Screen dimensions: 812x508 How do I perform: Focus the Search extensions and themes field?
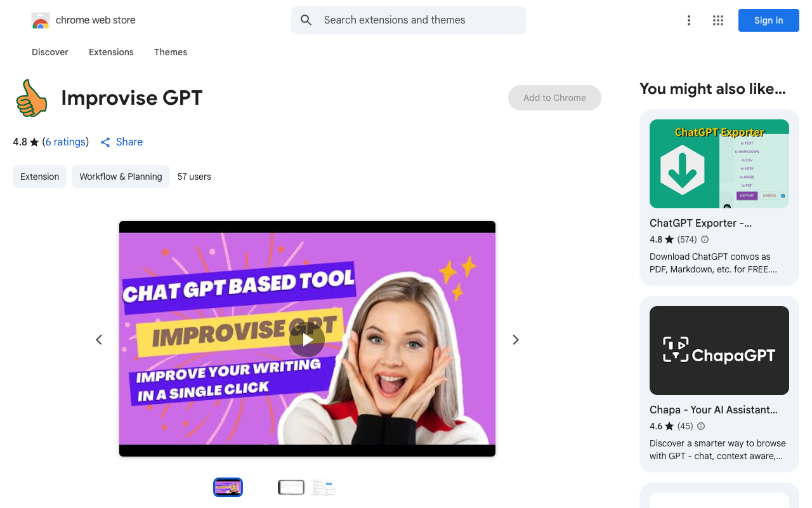[409, 20]
